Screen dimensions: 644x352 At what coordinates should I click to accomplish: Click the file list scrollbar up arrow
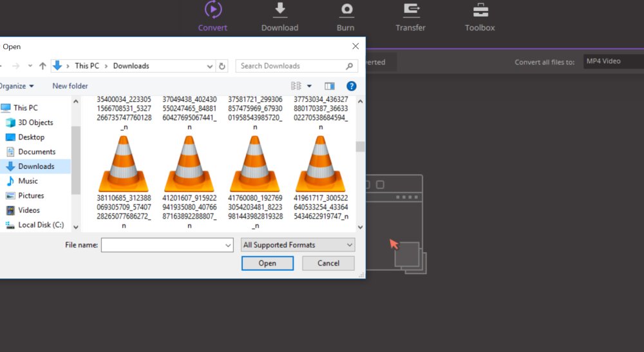[360, 101]
